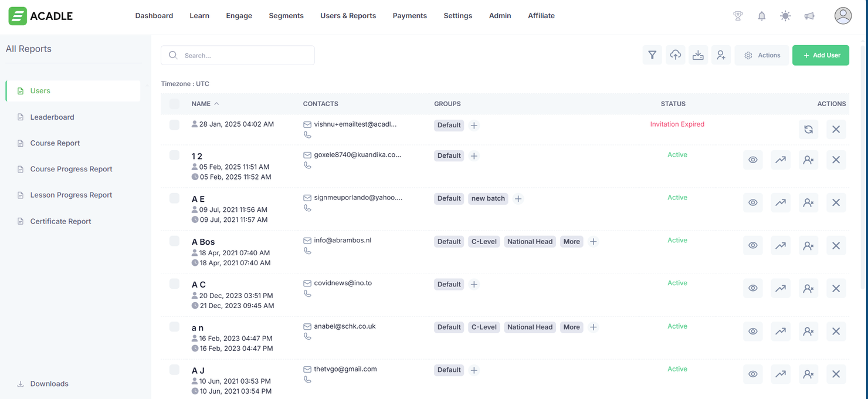Screen dimensions: 868x399
Task: Open the Actions dropdown button
Action: 762,55
